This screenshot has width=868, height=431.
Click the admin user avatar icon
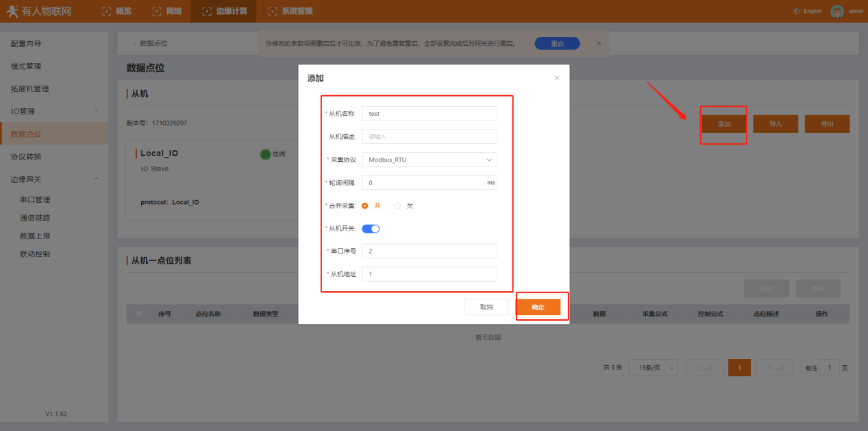[x=836, y=12]
